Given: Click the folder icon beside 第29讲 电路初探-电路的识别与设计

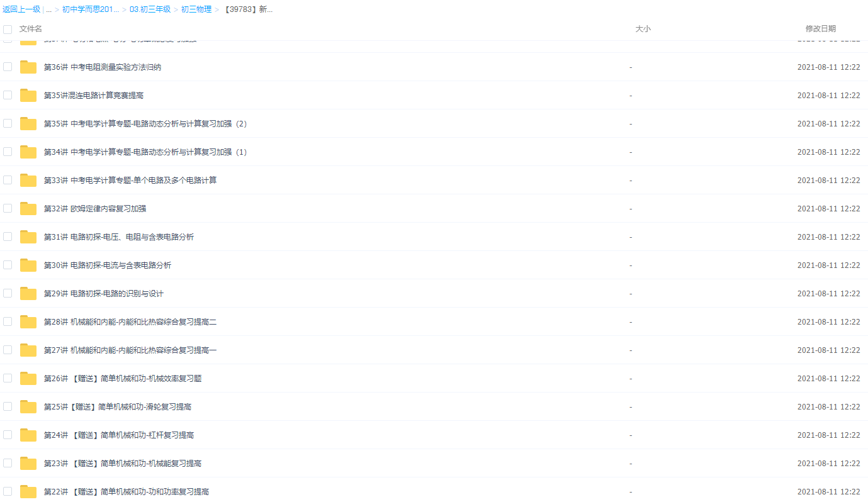Looking at the screenshot, I should pos(28,293).
